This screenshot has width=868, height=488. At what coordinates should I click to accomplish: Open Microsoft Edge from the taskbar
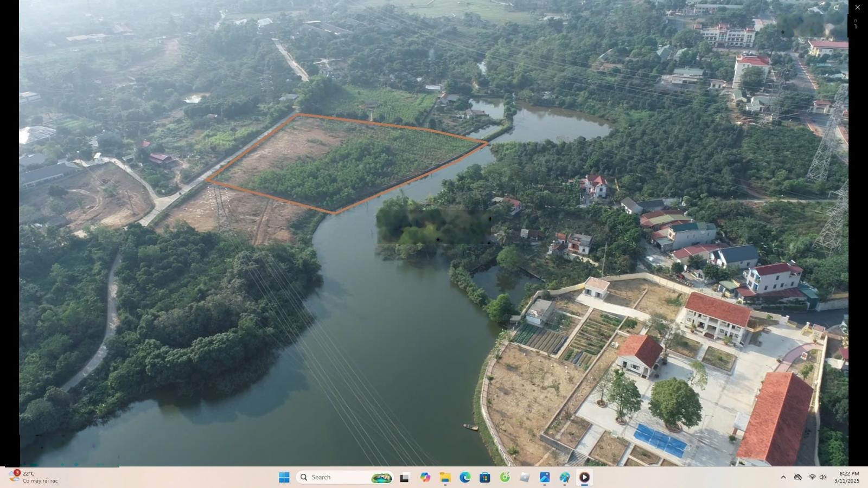[465, 477]
